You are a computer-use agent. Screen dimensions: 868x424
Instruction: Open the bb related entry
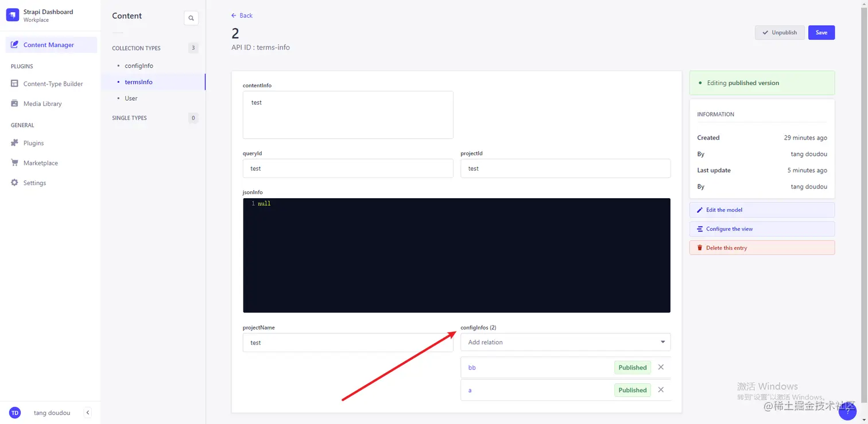point(472,368)
